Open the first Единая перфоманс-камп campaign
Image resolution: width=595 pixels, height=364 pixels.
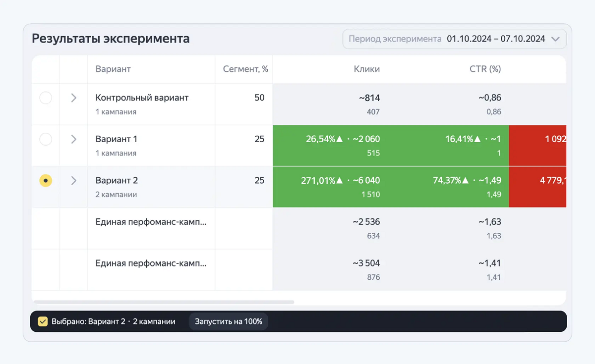coord(151,222)
